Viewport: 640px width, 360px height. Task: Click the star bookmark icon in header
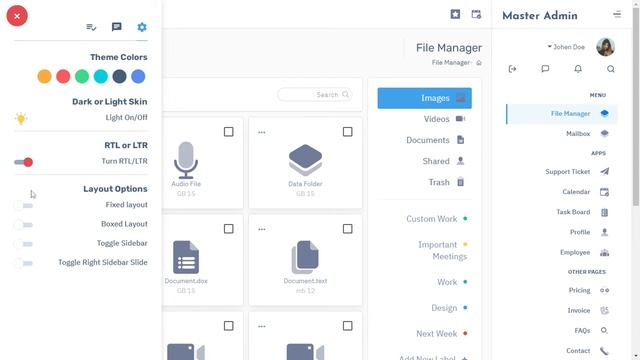[x=455, y=14]
